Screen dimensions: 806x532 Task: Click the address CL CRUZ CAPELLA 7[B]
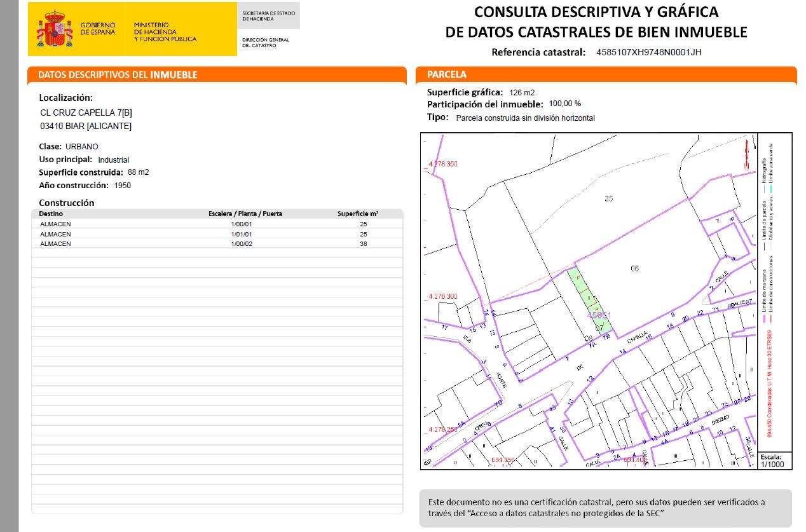pos(86,113)
